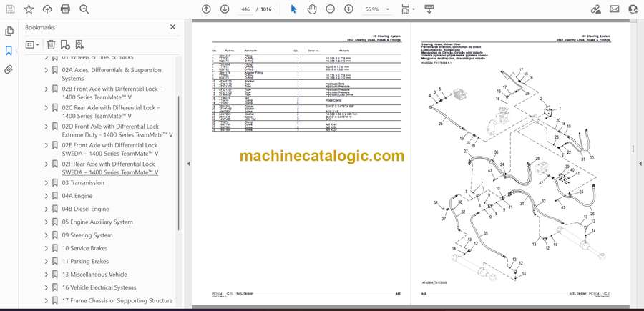This screenshot has width=644, height=311.
Task: Bookmark this file with the star icon
Action: pyautogui.click(x=29, y=9)
